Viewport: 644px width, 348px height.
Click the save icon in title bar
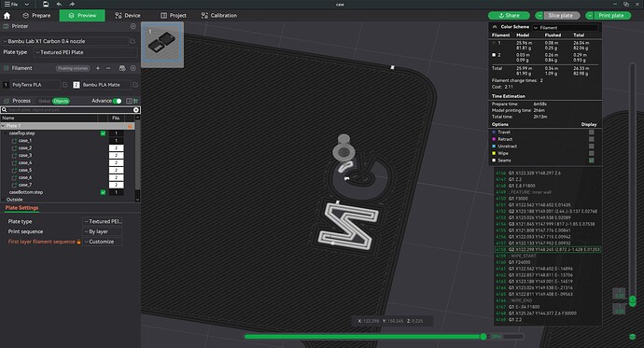point(46,4)
